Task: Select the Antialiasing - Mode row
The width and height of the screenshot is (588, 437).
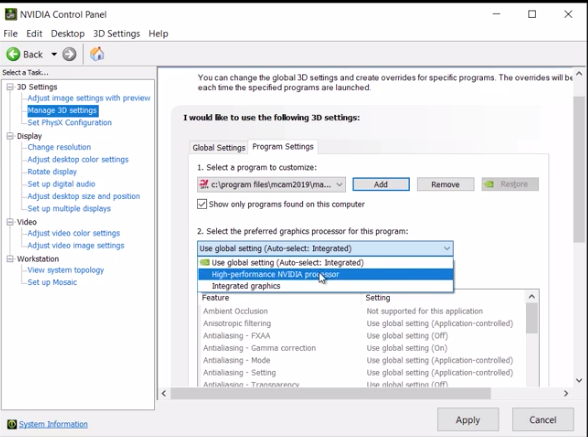Action: pyautogui.click(x=362, y=360)
